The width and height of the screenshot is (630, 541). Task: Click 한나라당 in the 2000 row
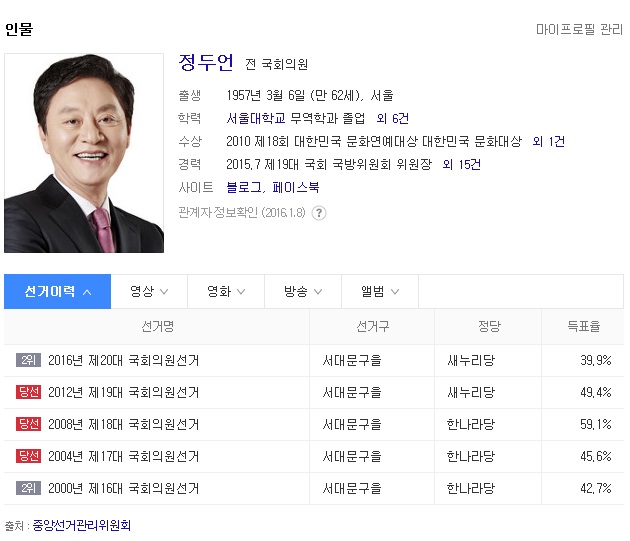pyautogui.click(x=471, y=489)
